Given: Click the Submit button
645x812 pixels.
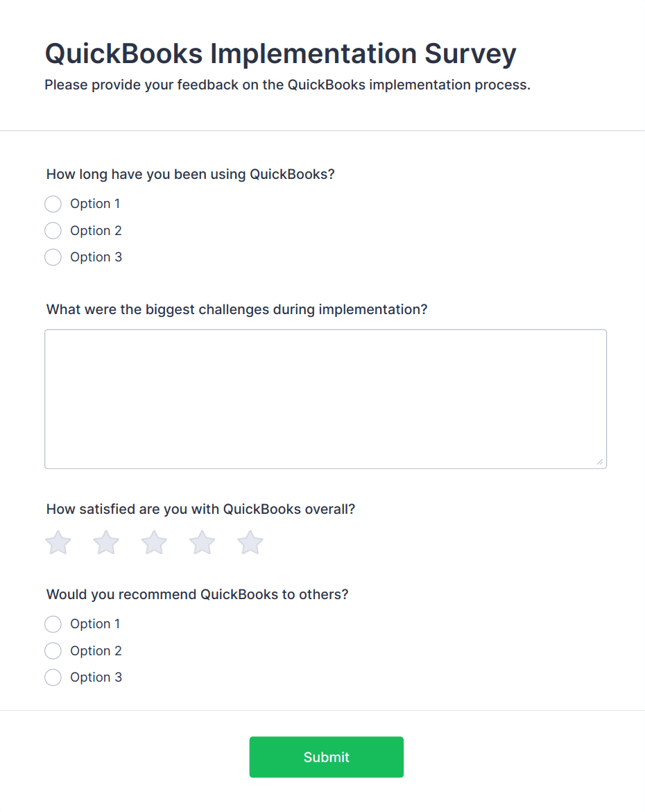Looking at the screenshot, I should [327, 757].
